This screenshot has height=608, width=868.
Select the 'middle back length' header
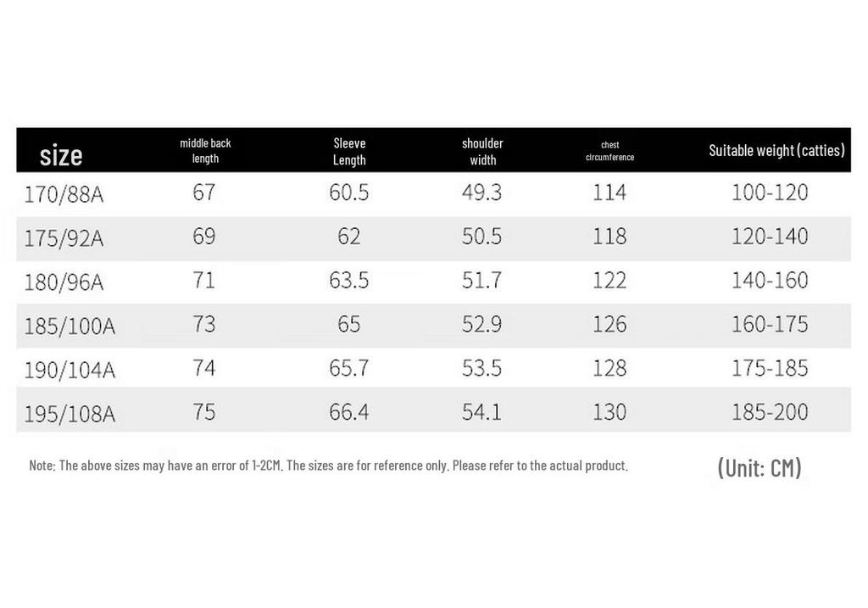[x=205, y=151]
